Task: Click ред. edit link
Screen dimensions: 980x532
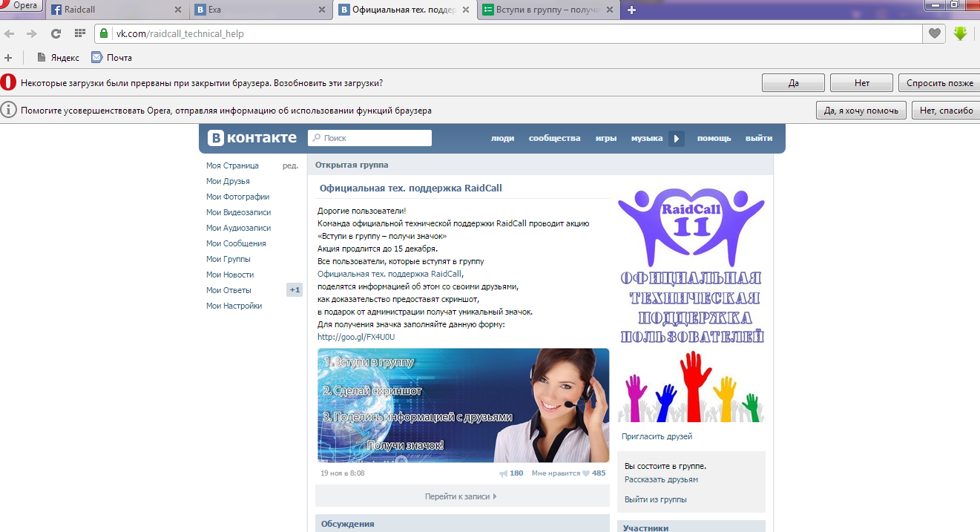Action: click(291, 165)
